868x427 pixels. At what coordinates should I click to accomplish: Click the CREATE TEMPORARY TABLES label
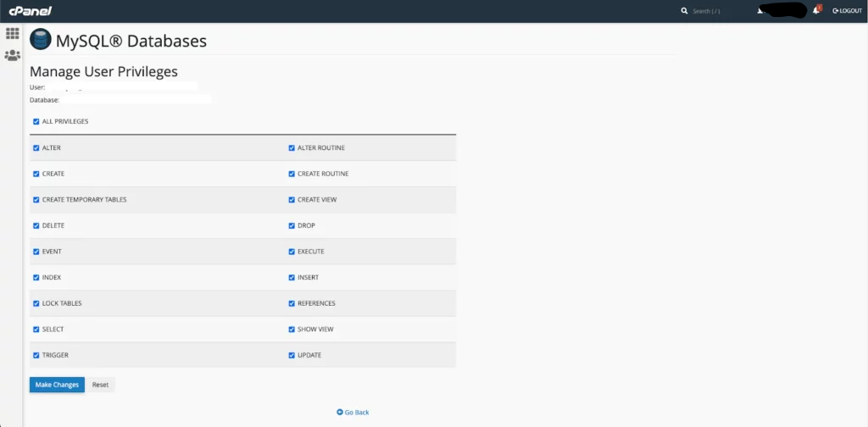pos(84,200)
